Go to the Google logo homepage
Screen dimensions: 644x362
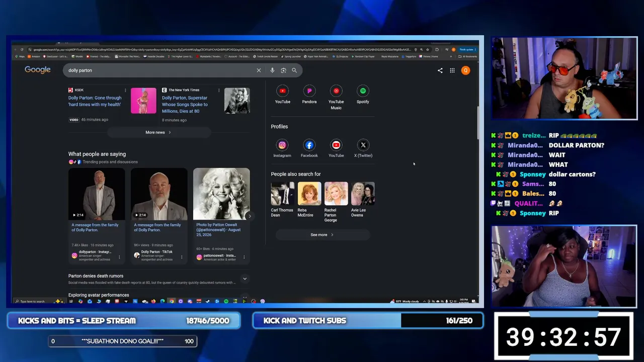pyautogui.click(x=38, y=70)
